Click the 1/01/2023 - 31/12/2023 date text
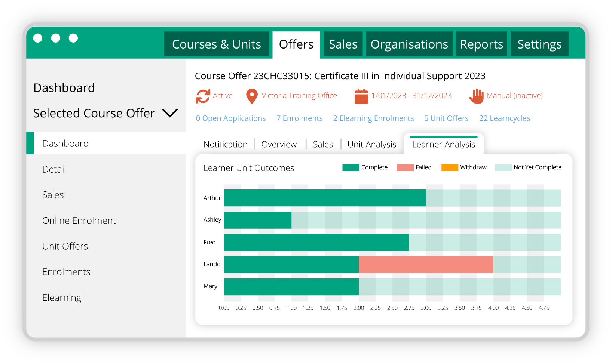The width and height of the screenshot is (612, 364). [411, 96]
